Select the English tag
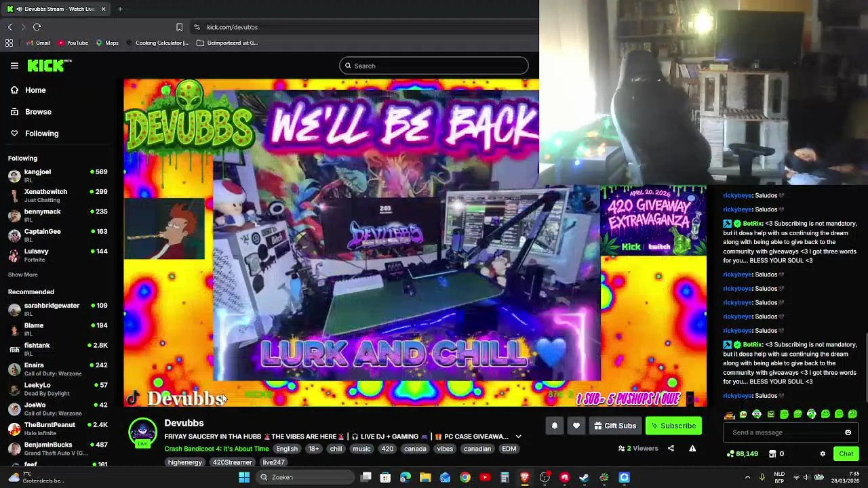 tap(287, 449)
